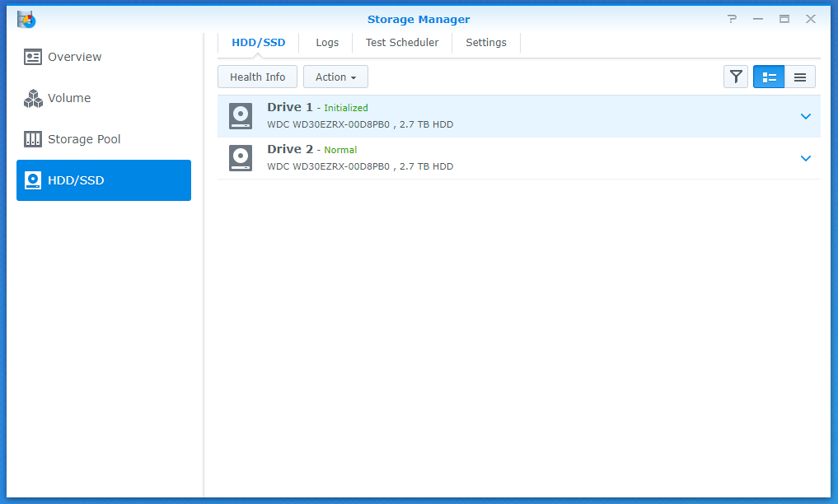Open the Test Scheduler tab
Viewport: 838px width, 504px height.
point(402,43)
